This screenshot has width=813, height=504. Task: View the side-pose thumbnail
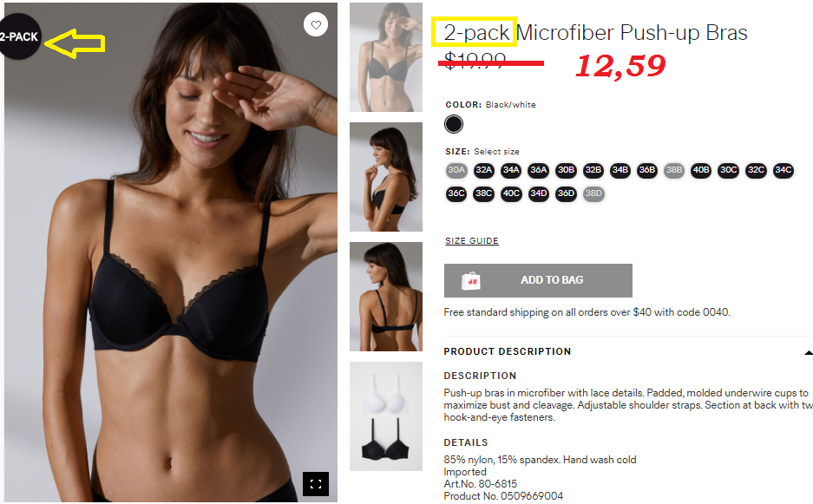386,177
